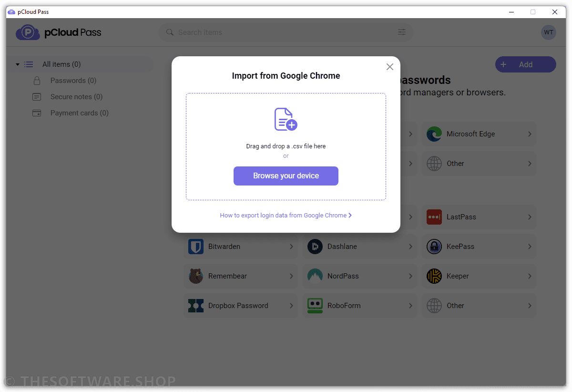Click the Browse your device button
Image resolution: width=572 pixels, height=392 pixels.
(286, 175)
